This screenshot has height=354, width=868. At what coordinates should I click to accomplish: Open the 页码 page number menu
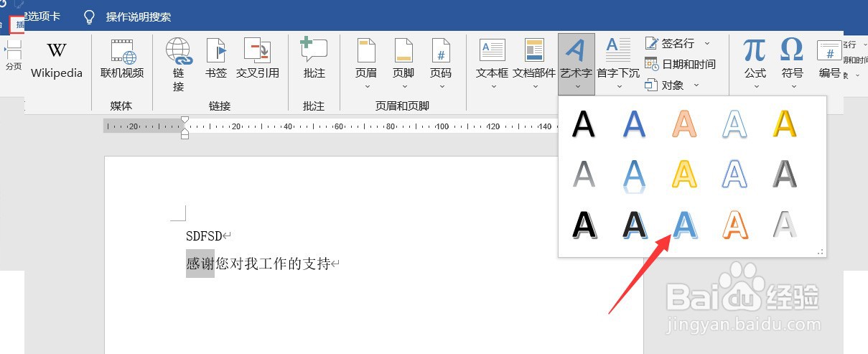441,65
